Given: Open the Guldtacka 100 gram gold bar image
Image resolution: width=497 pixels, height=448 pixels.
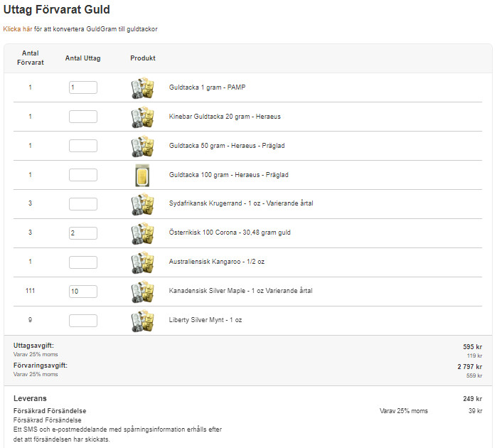Looking at the screenshot, I should (142, 175).
